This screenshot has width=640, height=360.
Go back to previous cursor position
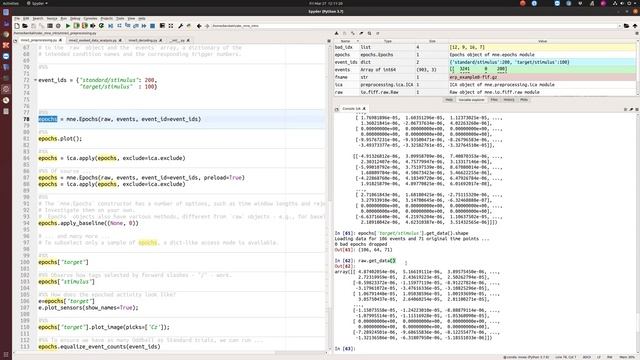(x=199, y=26)
